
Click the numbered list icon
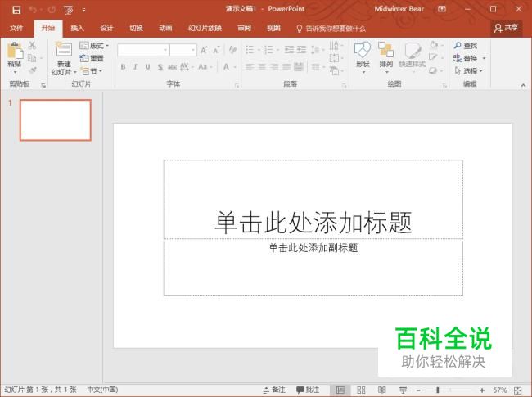268,50
